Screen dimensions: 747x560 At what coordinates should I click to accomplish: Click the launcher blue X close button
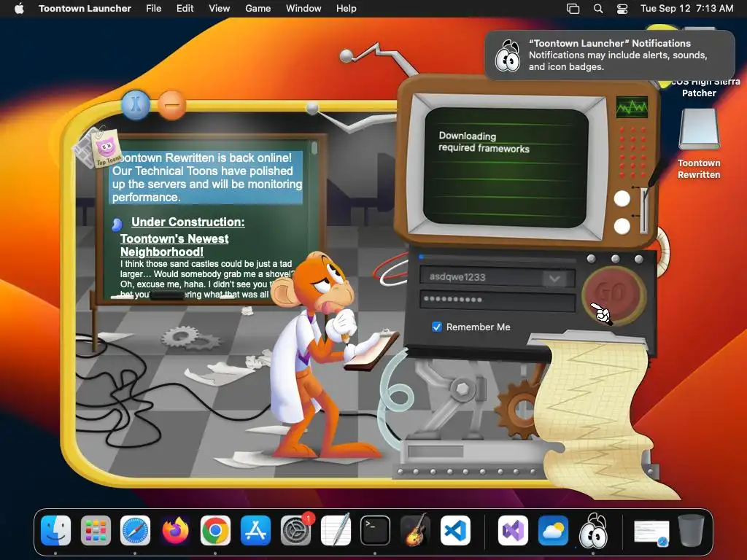[x=136, y=104]
